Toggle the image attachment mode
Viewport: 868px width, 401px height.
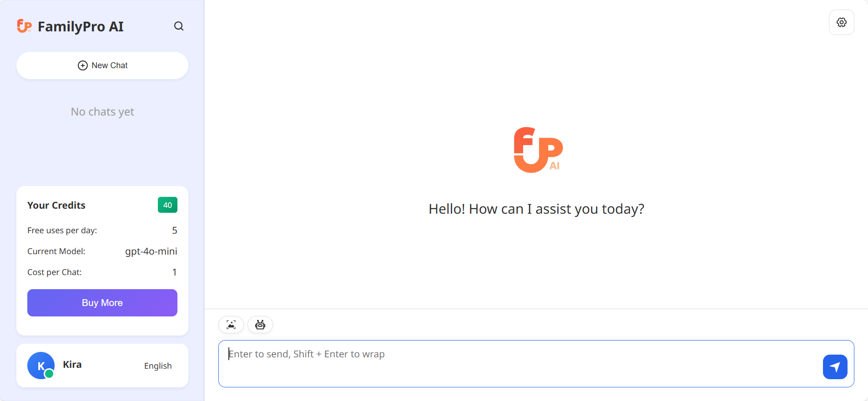[231, 325]
